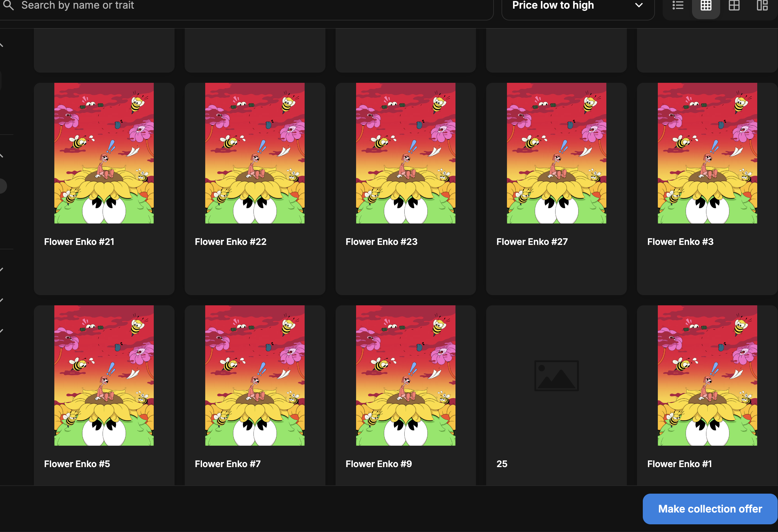Screen dimensions: 778x532
Task: Select the Flower Enko #23 artwork
Action: [x=405, y=153]
